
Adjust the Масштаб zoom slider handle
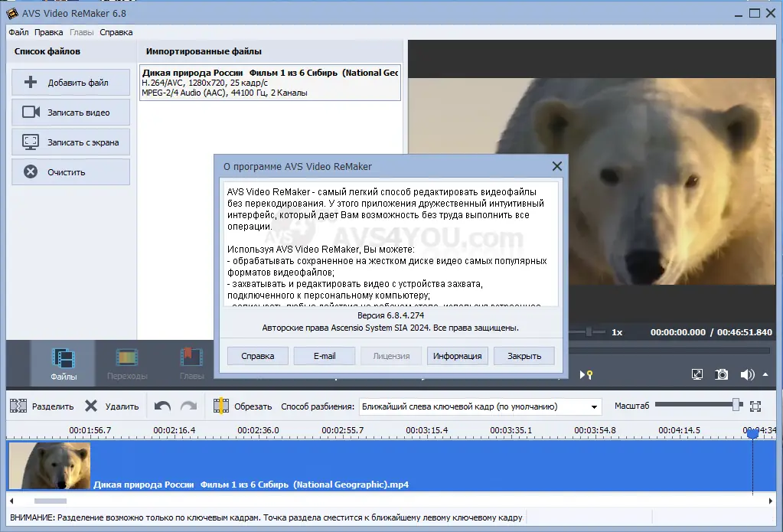(736, 405)
